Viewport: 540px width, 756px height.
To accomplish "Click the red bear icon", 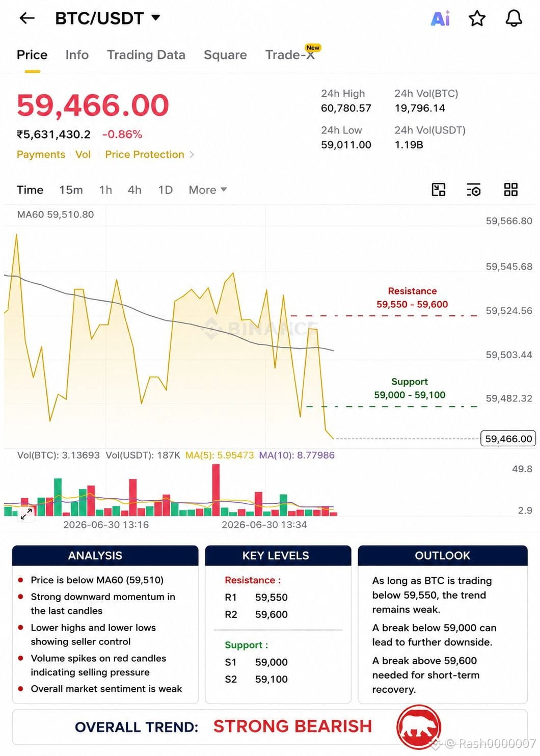I will point(419,727).
